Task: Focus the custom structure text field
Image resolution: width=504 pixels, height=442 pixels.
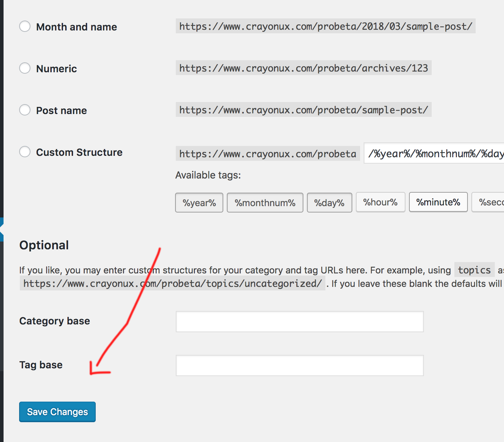Action: point(434,153)
